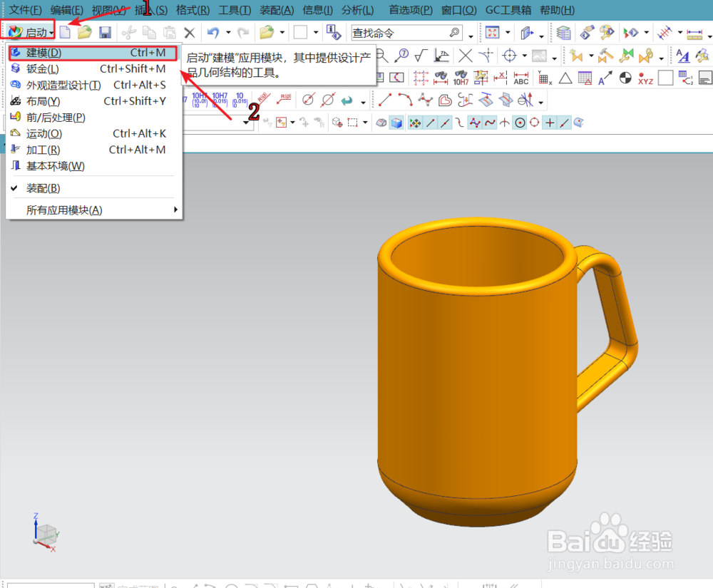This screenshot has height=588, width=713.
Task: Click the Redo arrow icon
Action: click(x=244, y=32)
